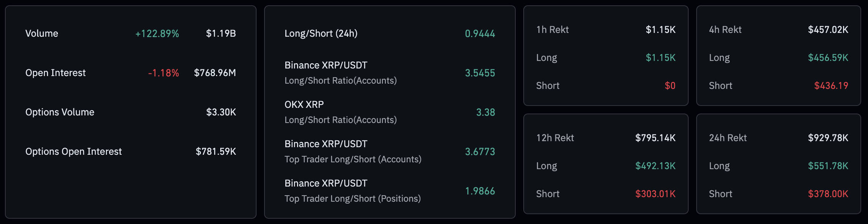The width and height of the screenshot is (868, 224).
Task: Select the $0 short value under 1h Rekt
Action: tap(670, 86)
